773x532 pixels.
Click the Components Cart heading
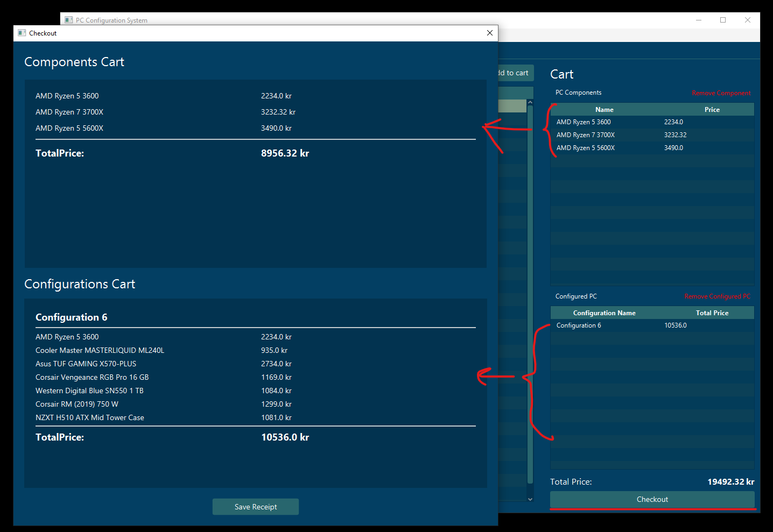pos(74,62)
